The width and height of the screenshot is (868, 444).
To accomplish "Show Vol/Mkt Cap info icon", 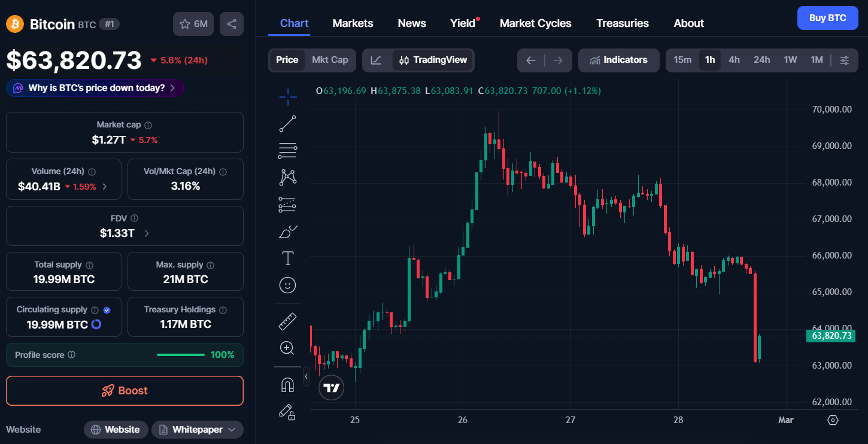I will pos(223,172).
